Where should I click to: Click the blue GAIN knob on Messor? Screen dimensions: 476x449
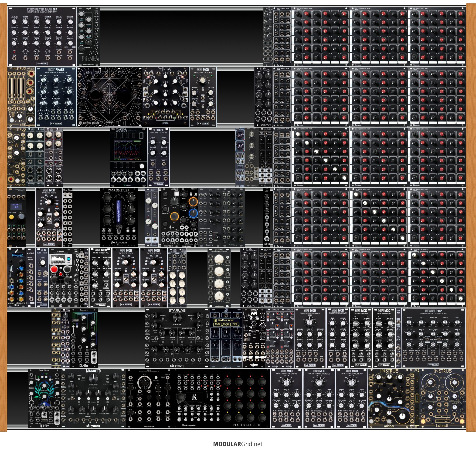(193, 213)
